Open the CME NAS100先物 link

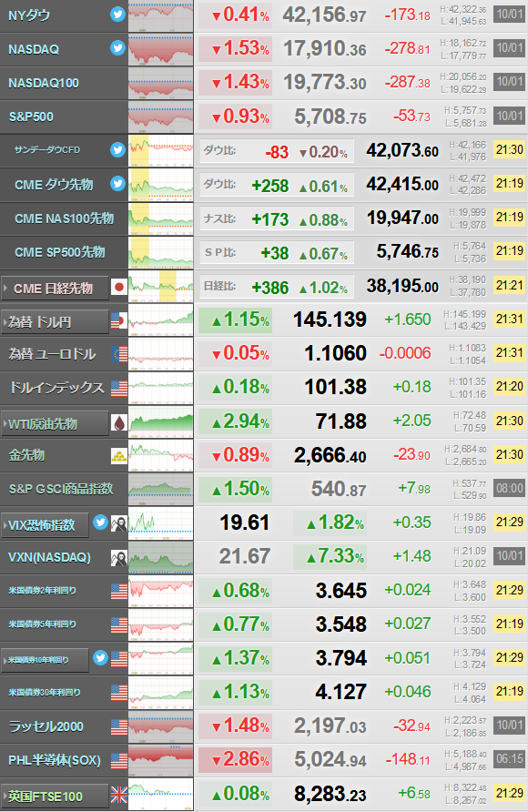pyautogui.click(x=65, y=218)
